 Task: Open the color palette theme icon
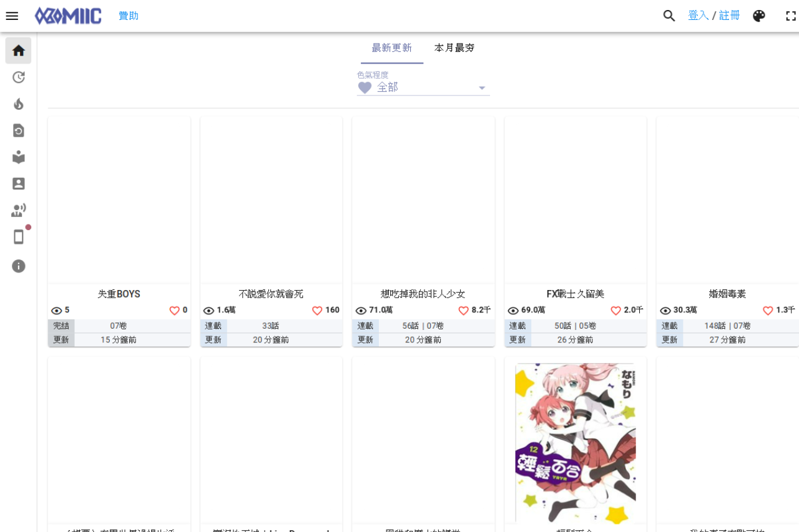coord(759,16)
